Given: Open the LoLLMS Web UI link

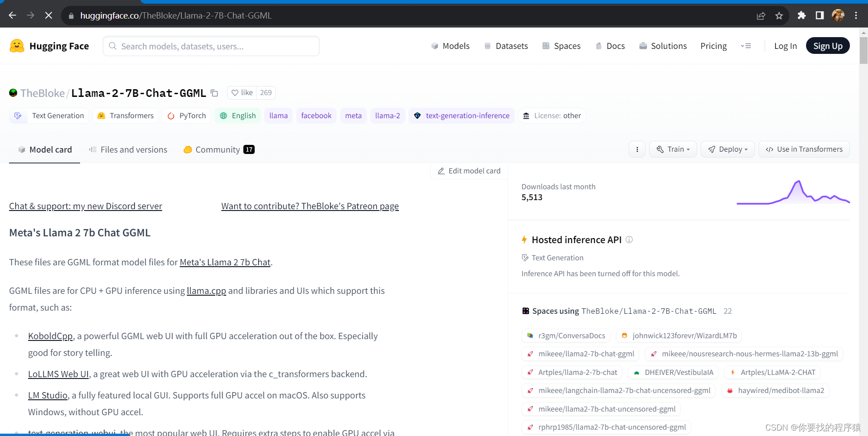Looking at the screenshot, I should 58,374.
